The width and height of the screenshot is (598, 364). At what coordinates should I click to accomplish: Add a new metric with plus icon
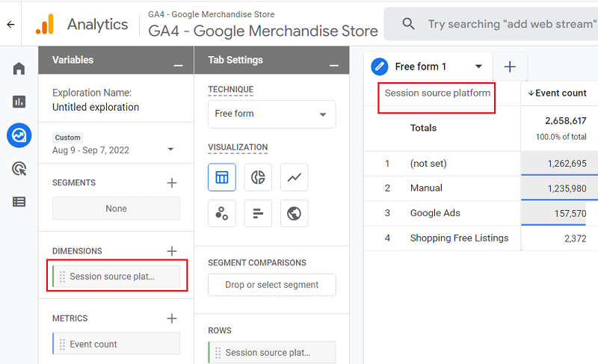(172, 318)
